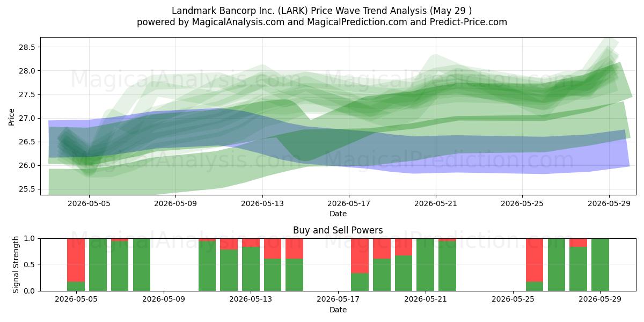The height and width of the screenshot is (322, 644).
Task: Select the full green bar at 2026-05-06
Action: tap(98, 265)
